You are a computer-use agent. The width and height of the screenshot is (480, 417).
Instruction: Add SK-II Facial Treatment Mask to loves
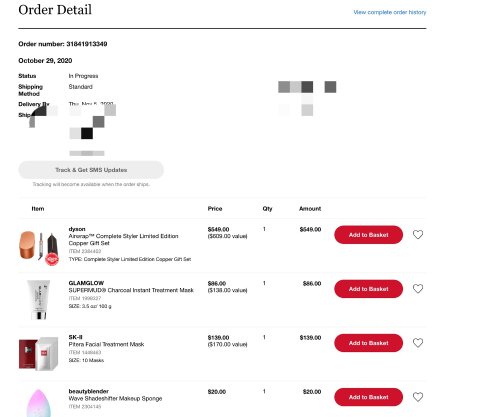[x=418, y=343]
